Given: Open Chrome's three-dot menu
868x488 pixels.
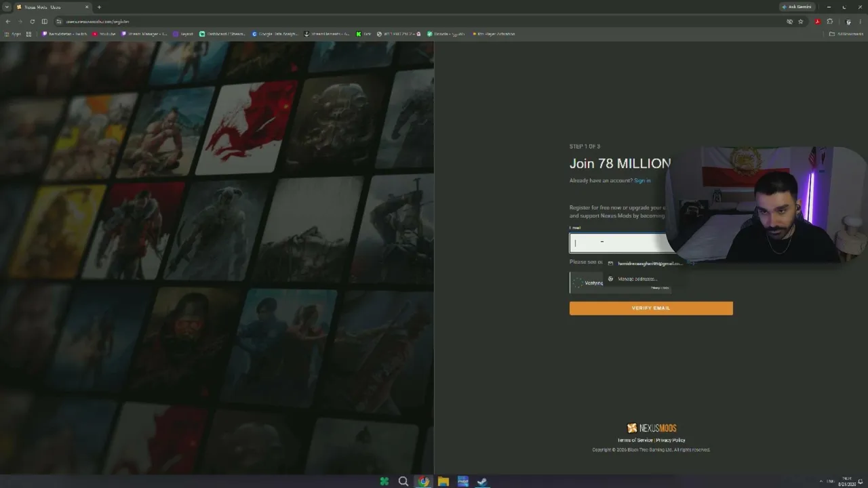Looking at the screenshot, I should 860,22.
